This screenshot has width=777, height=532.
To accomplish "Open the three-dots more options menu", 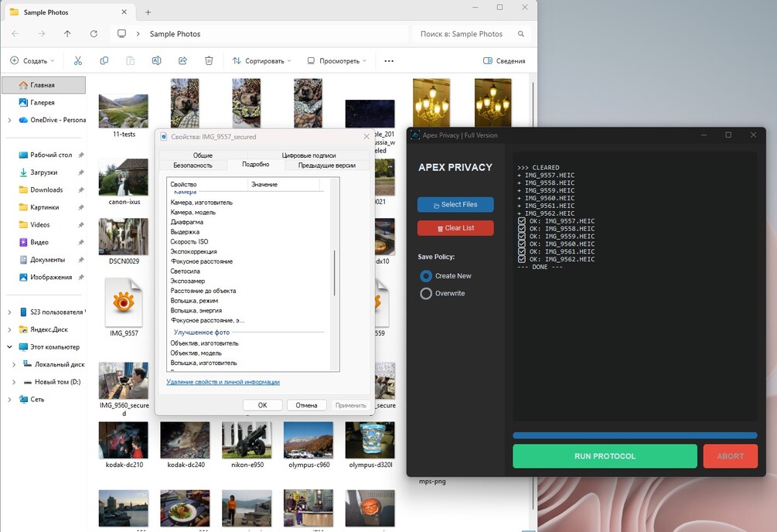I will (389, 61).
